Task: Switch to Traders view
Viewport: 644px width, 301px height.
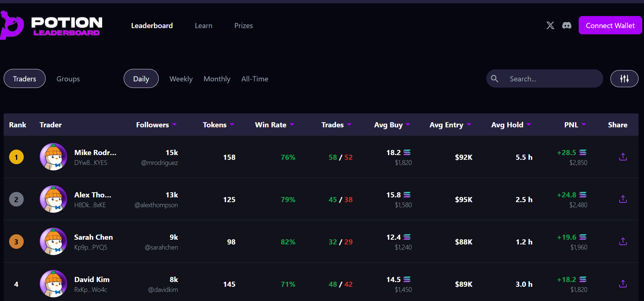Action: point(24,78)
